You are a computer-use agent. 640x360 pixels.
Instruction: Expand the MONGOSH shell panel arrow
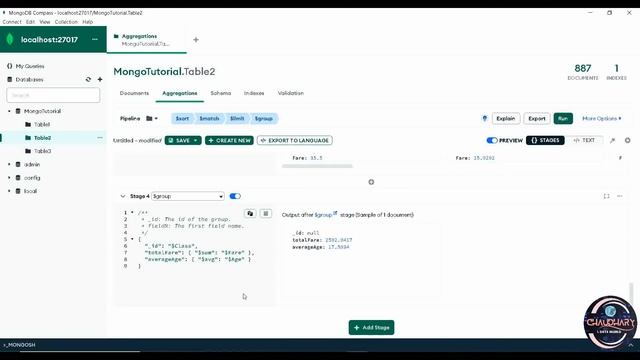tap(631, 345)
